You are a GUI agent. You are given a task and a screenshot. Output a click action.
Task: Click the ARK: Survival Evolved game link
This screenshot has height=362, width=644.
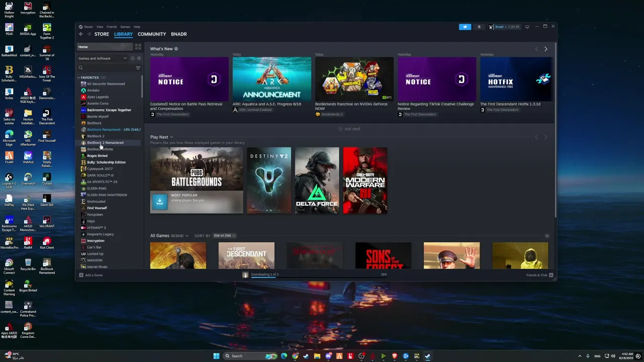[x=255, y=110]
